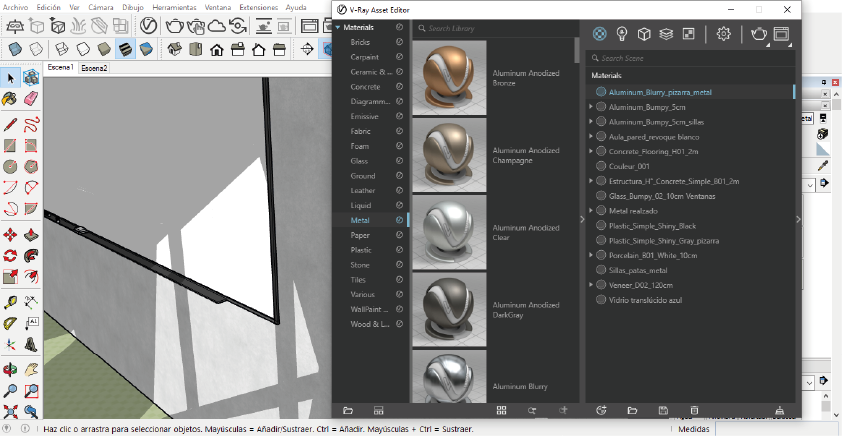This screenshot has width=842, height=436.
Task: Expand Aluminum_Bumpy_5cm material
Action: tap(591, 107)
